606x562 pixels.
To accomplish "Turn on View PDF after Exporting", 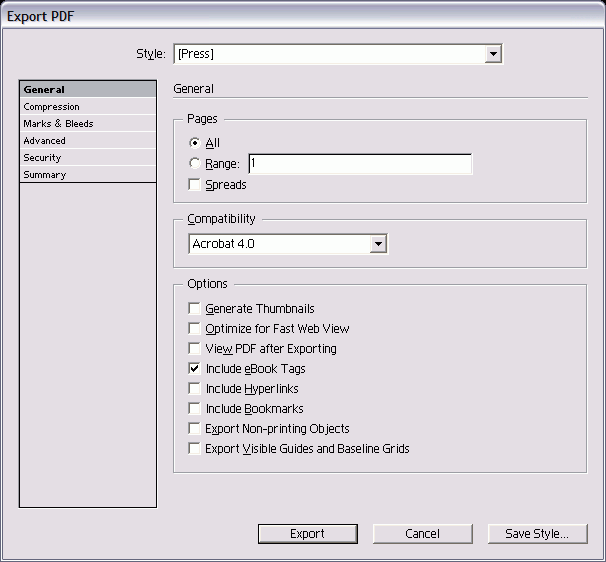I will (x=194, y=349).
